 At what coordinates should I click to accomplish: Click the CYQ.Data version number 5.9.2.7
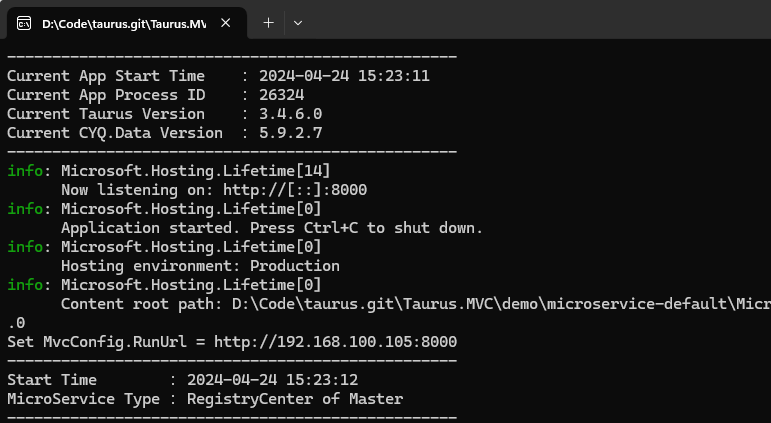[291, 133]
